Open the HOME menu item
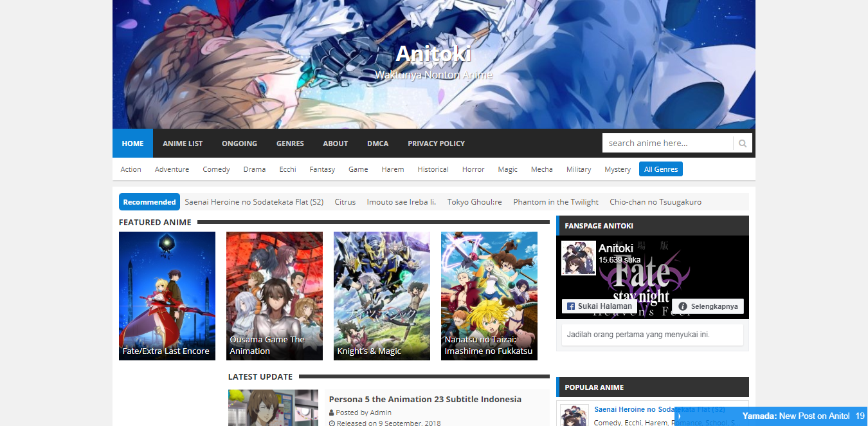Screen dimensions: 868x426 click(132, 144)
